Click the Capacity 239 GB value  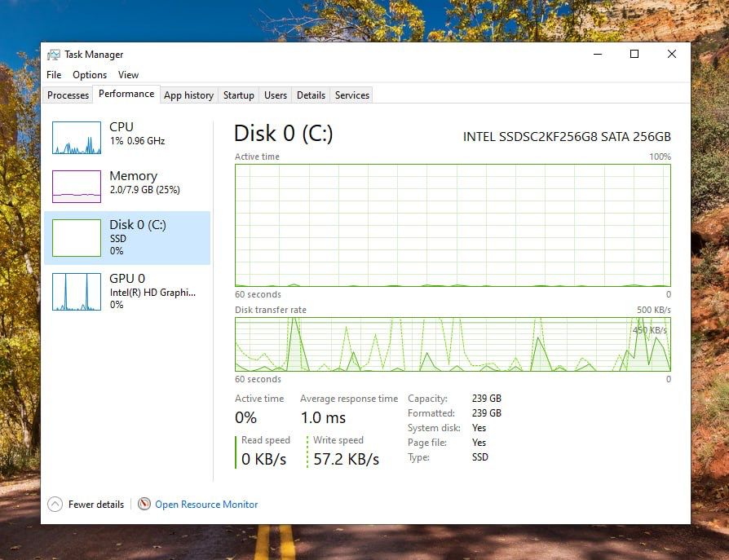(x=487, y=399)
